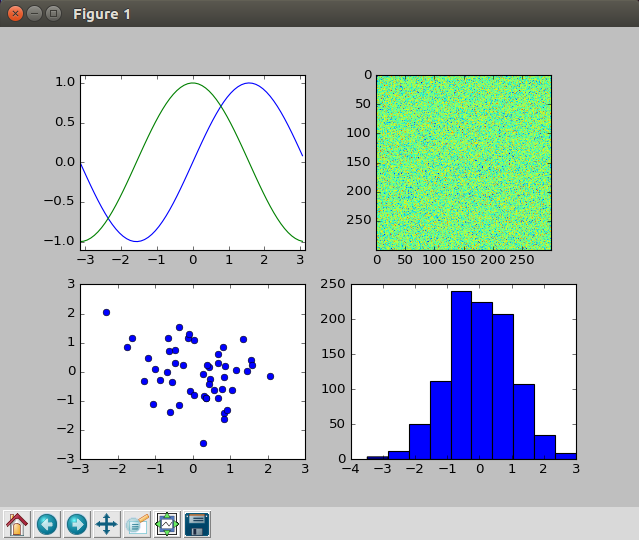Click the rightmost scatter plot point

point(270,376)
